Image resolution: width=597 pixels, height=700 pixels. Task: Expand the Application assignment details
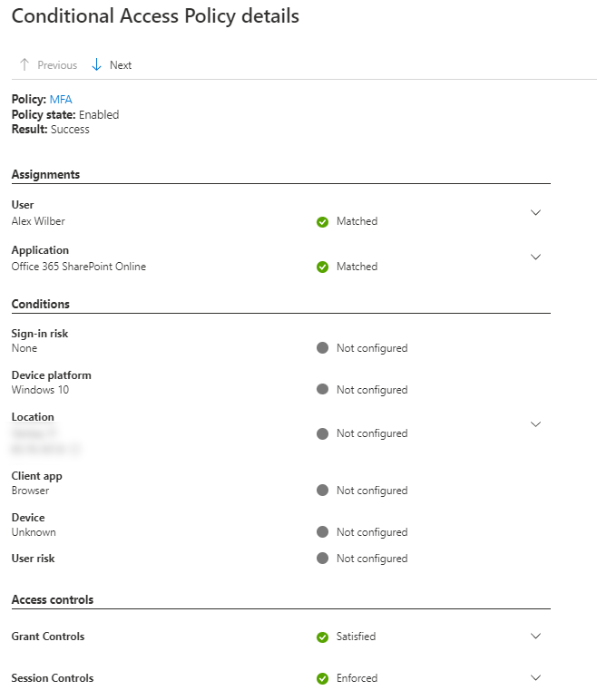coord(535,257)
